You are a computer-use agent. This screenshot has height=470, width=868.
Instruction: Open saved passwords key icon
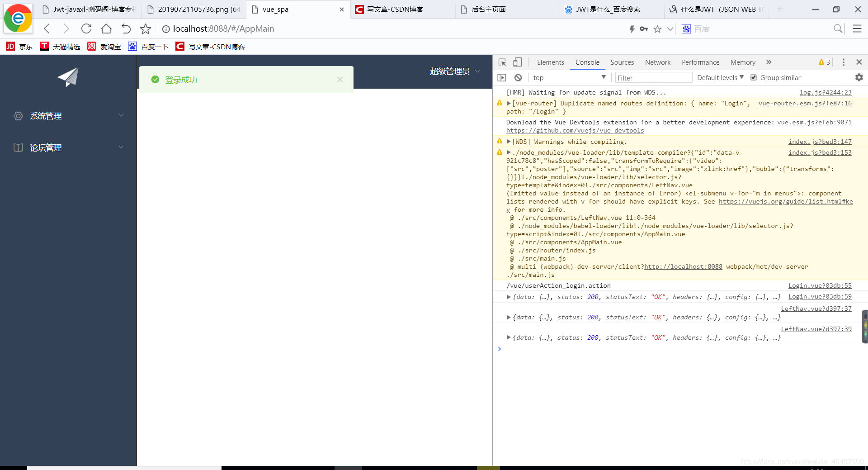644,29
